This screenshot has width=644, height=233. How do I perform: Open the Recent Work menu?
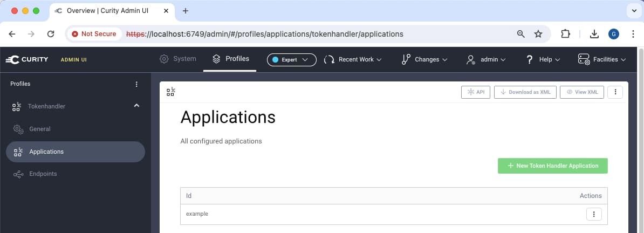click(353, 59)
